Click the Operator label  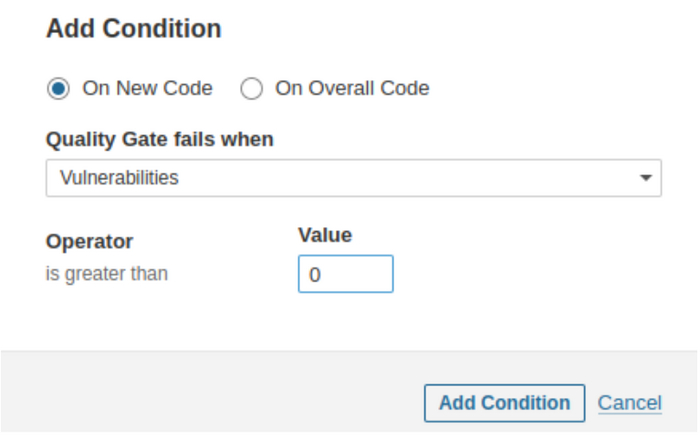click(89, 241)
